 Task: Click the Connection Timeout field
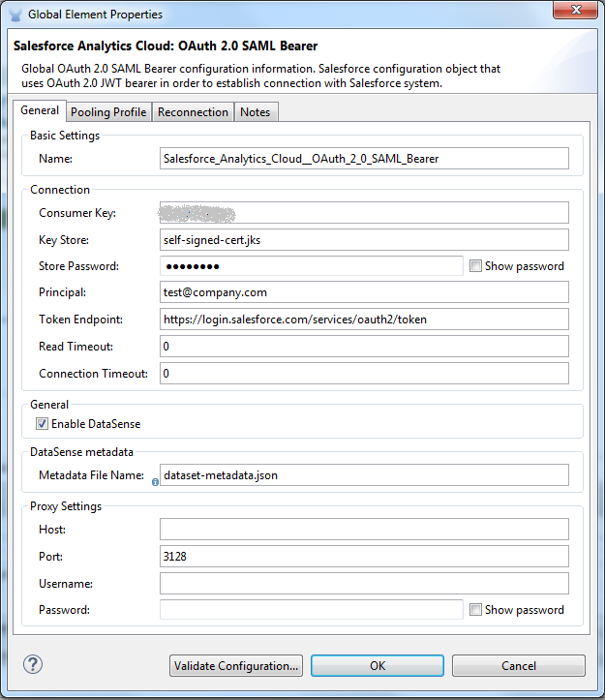coord(364,373)
